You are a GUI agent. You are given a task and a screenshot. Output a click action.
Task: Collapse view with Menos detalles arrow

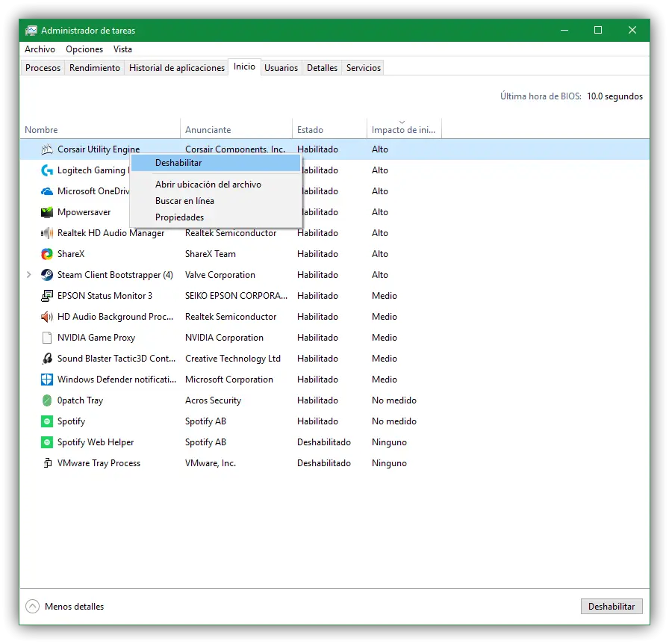32,606
